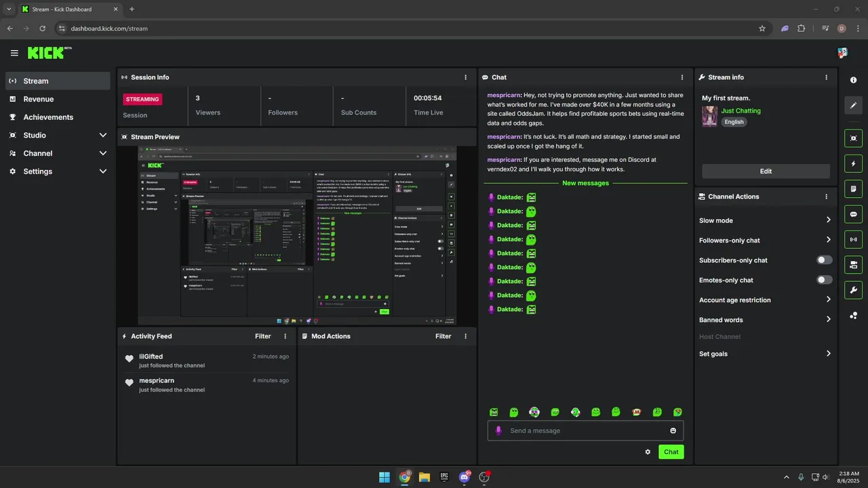Viewport: 868px width, 488px height.
Task: Open Slow mode options arrow
Action: click(829, 220)
